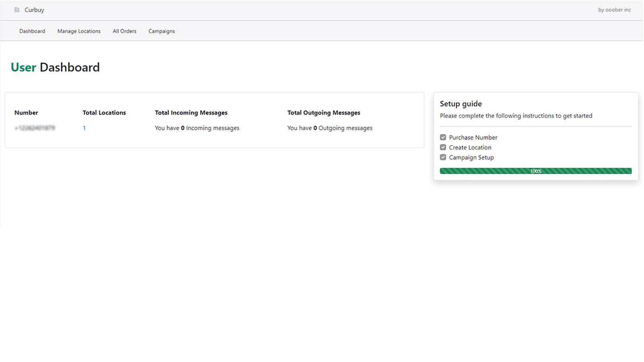This screenshot has width=644, height=362.
Task: Open the Campaigns menu item
Action: tap(161, 31)
